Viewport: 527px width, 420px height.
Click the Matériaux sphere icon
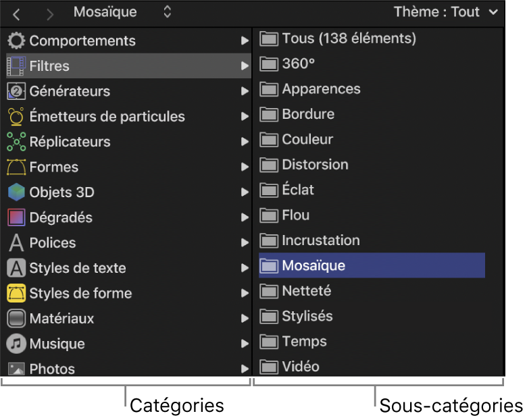click(x=16, y=319)
